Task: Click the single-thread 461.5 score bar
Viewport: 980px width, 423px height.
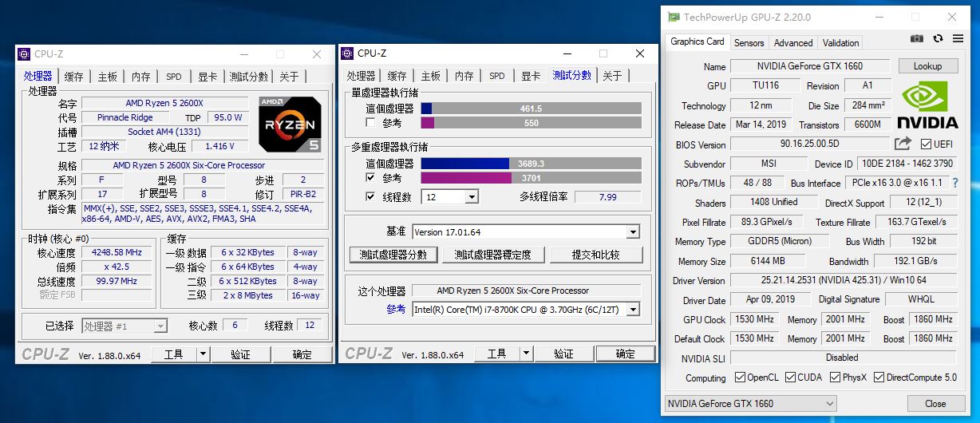Action: tap(531, 109)
